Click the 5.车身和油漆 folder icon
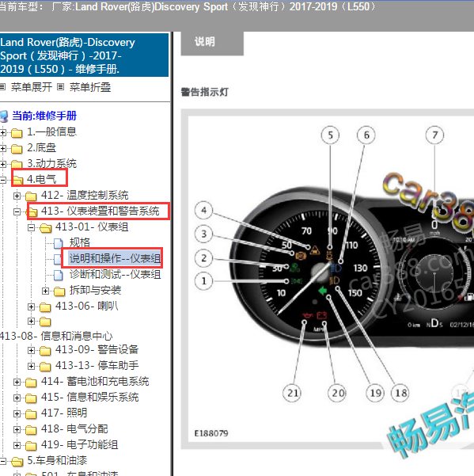This screenshot has width=474, height=476. tap(17, 462)
